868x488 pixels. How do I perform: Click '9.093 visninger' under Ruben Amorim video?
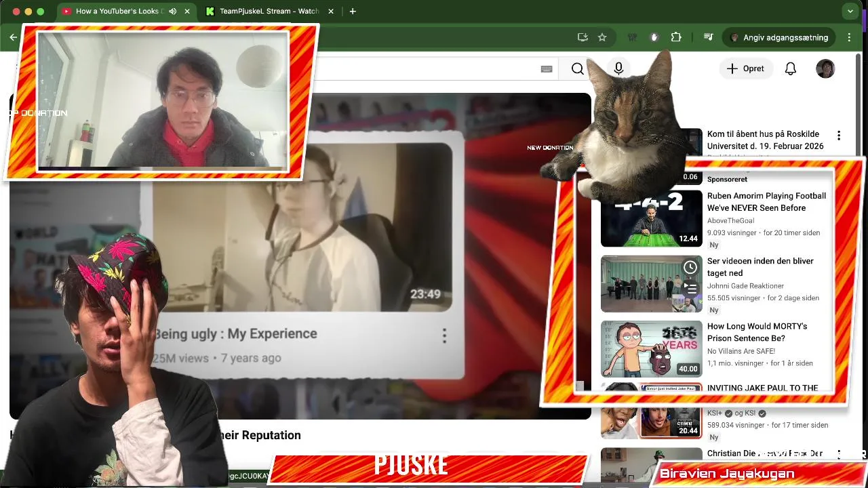point(732,232)
